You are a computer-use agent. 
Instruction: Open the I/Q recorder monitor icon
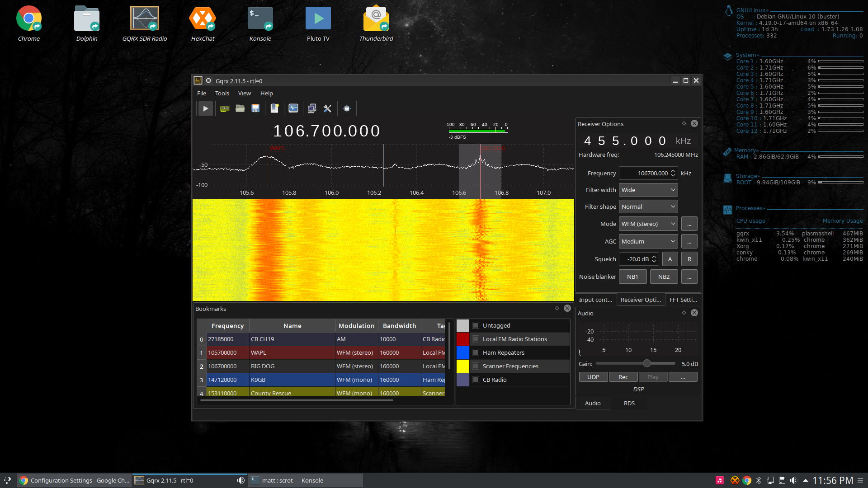click(293, 108)
